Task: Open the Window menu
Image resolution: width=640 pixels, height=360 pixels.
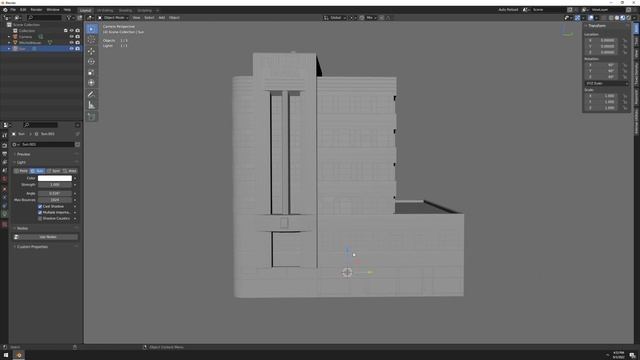Action: (x=53, y=10)
